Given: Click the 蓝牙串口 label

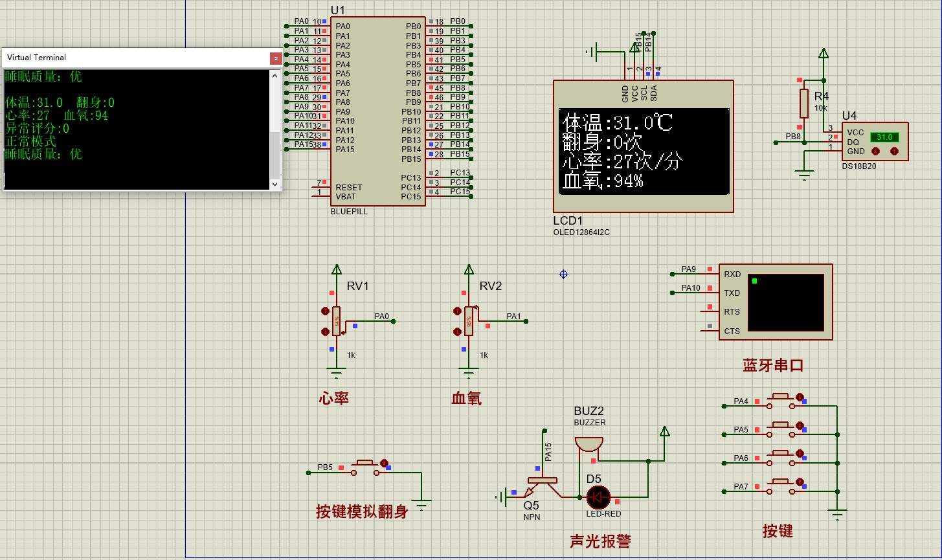Looking at the screenshot, I should (773, 365).
